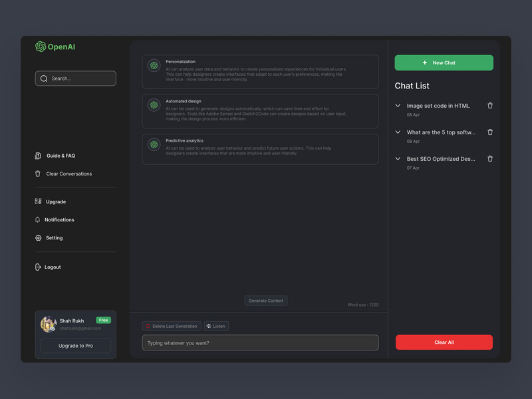The width and height of the screenshot is (532, 399).
Task: Expand the Image set code in HTML chat
Action: tap(398, 106)
